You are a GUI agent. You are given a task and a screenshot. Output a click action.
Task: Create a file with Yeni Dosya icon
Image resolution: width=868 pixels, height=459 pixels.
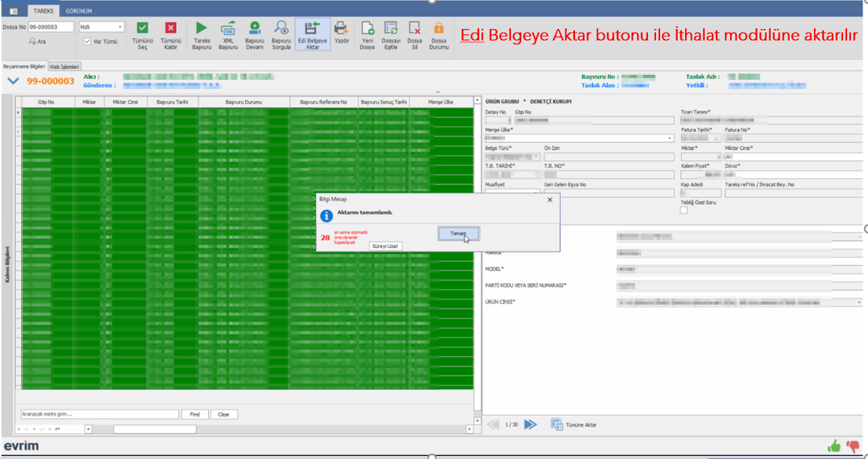click(367, 28)
